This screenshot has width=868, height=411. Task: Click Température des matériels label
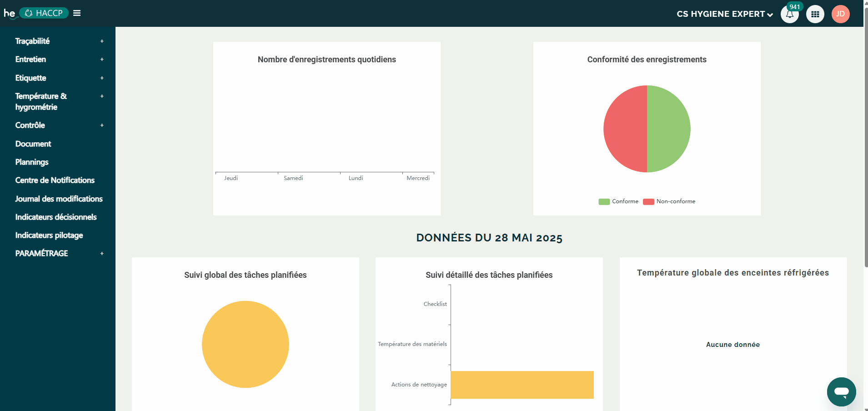point(412,344)
